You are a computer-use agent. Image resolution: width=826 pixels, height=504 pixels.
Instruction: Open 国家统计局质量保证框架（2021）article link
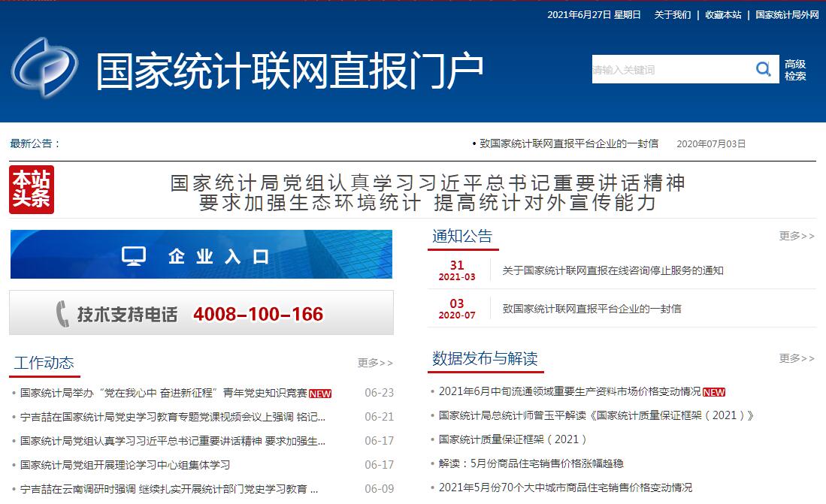point(513,439)
